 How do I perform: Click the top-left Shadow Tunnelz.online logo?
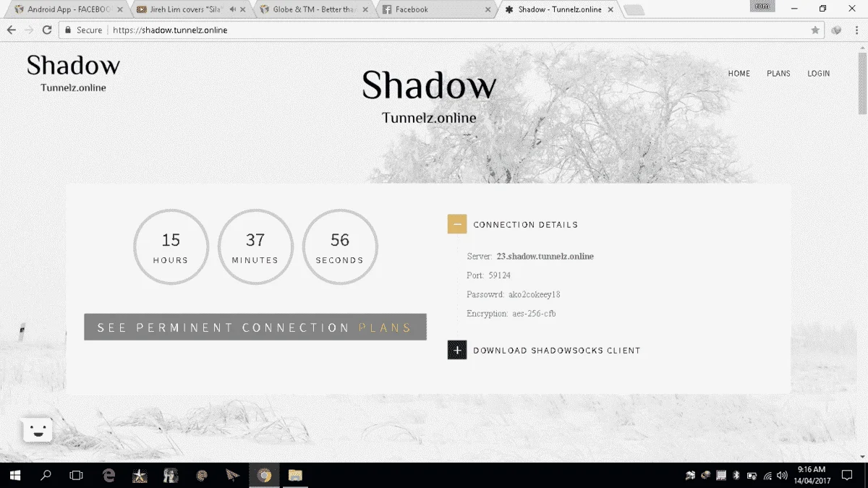click(73, 73)
